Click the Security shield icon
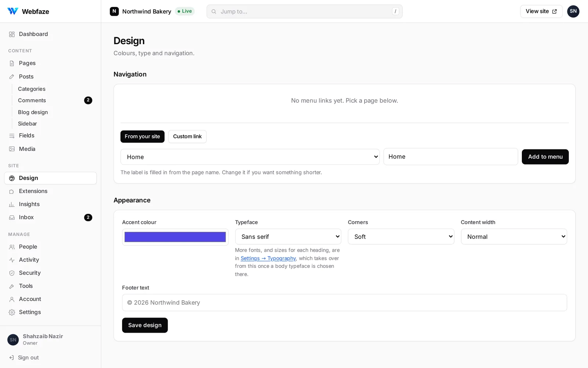Image resolution: width=588 pixels, height=368 pixels. [x=12, y=273]
